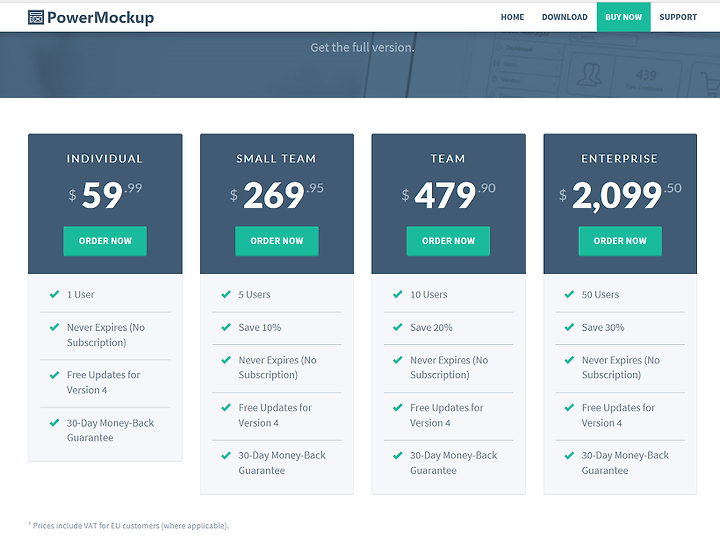
Task: Click the $59.99 price
Action: (105, 195)
